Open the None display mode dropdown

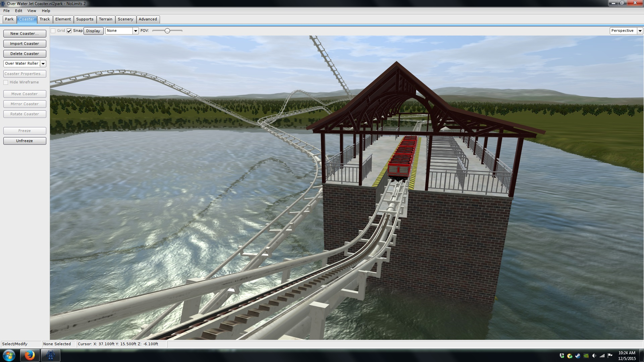[136, 31]
